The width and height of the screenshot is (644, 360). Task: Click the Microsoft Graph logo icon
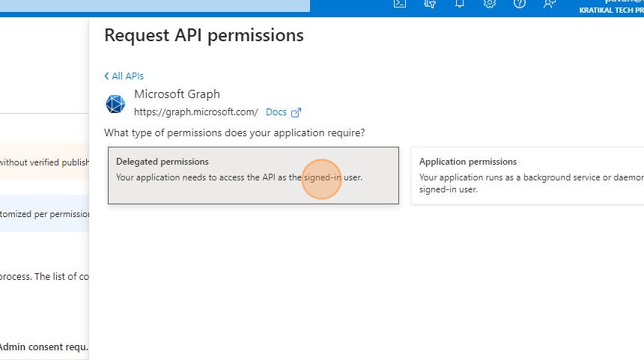[115, 104]
